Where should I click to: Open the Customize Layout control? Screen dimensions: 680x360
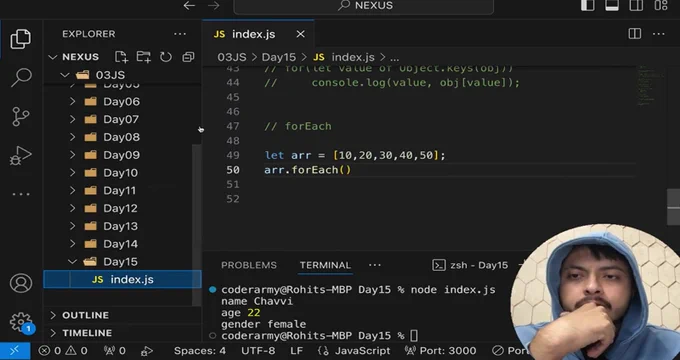661,5
